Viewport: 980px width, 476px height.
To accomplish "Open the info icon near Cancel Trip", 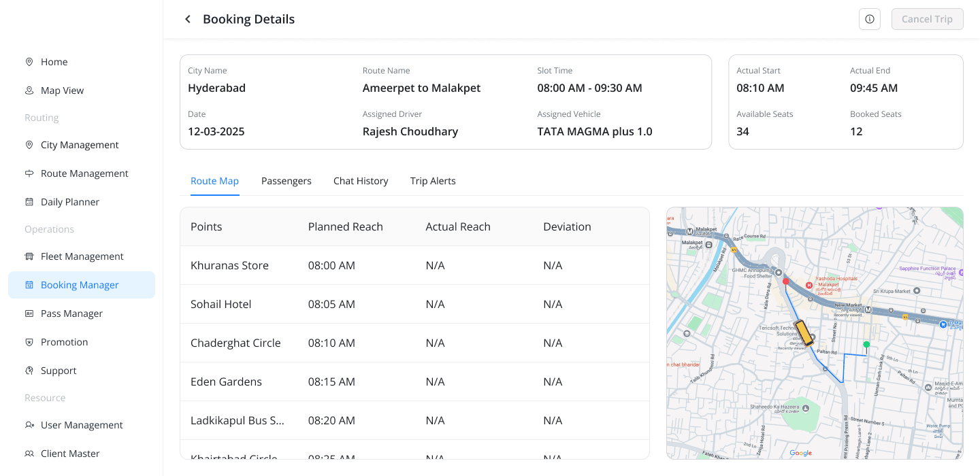I will tap(870, 19).
